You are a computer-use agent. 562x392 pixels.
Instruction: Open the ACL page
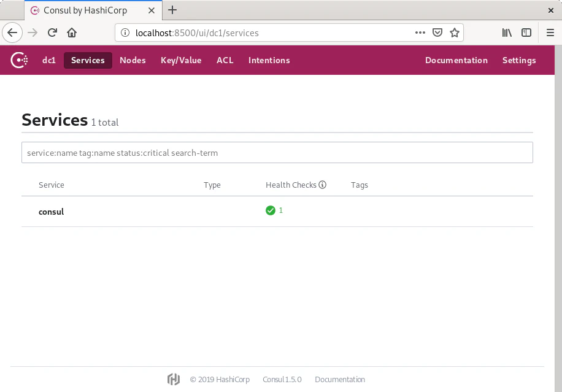tap(225, 60)
